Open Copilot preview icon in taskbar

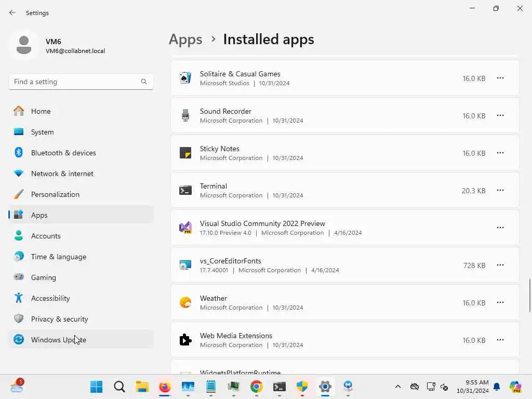[x=515, y=387]
